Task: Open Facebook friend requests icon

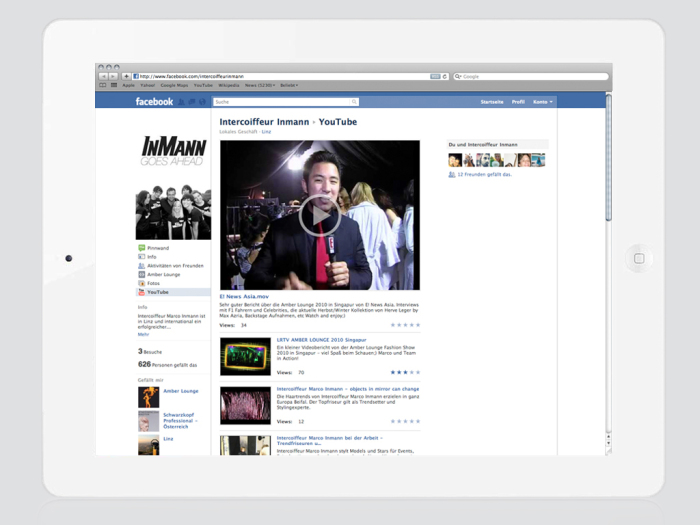Action: click(181, 102)
